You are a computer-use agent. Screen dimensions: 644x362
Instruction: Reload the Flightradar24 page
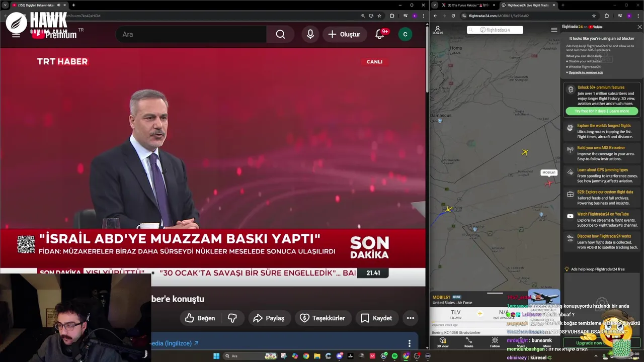point(453,16)
